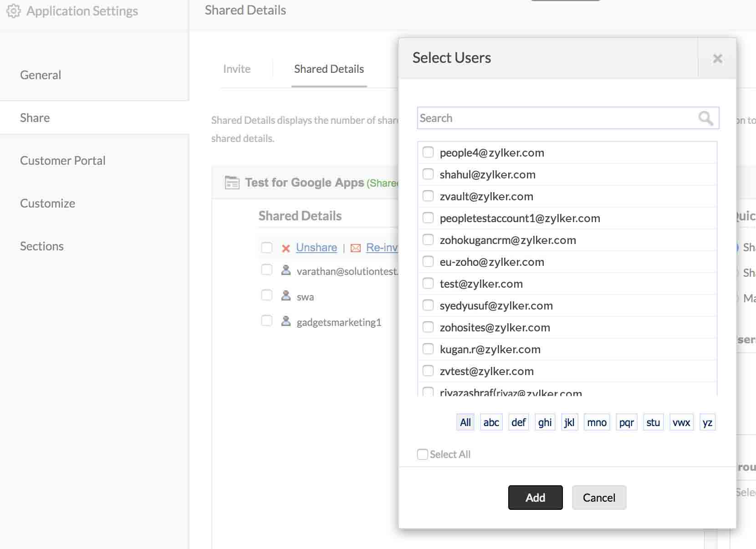Select the zvault@zylker.com user checkbox
Viewport: 756px width, 549px height.
pyautogui.click(x=428, y=196)
